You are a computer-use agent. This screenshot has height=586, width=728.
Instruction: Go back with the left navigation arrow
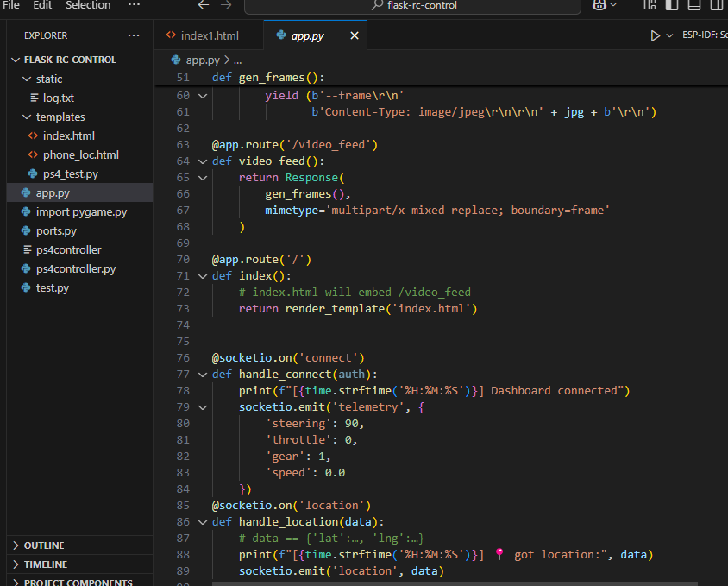tap(204, 5)
